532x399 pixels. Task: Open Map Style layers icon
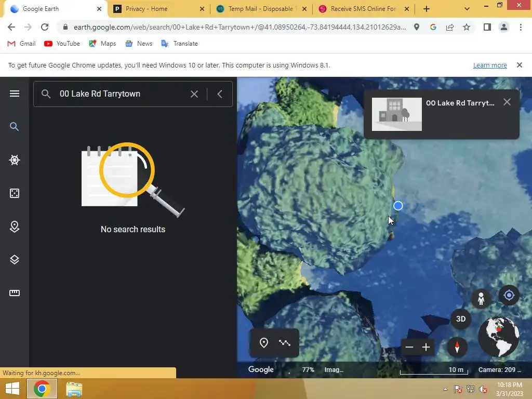[14, 260]
